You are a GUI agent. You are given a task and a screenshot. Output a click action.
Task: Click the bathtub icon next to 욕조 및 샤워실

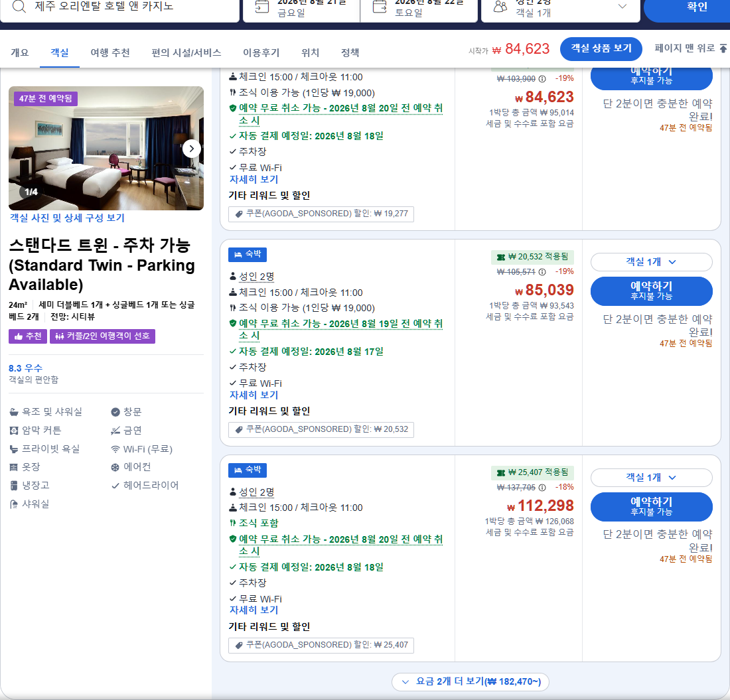(x=14, y=412)
